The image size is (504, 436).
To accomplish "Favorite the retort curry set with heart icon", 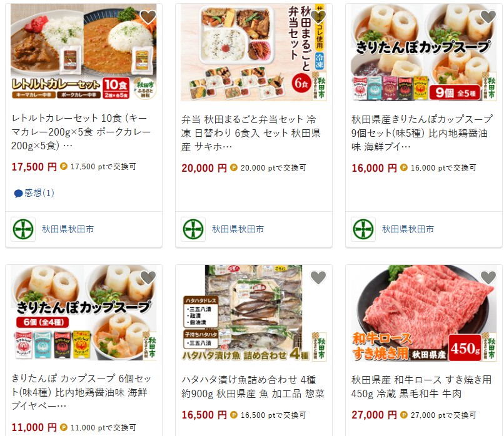I will click(148, 17).
